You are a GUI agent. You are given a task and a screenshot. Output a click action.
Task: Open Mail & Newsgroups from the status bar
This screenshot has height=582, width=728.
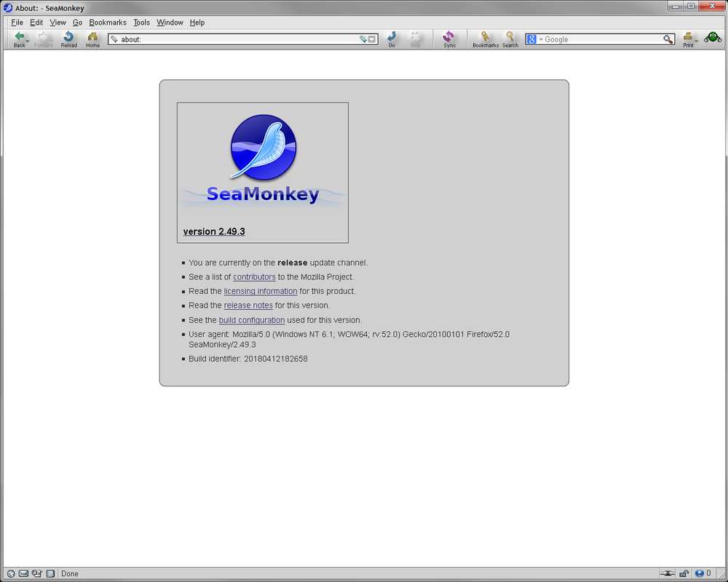pos(23,574)
